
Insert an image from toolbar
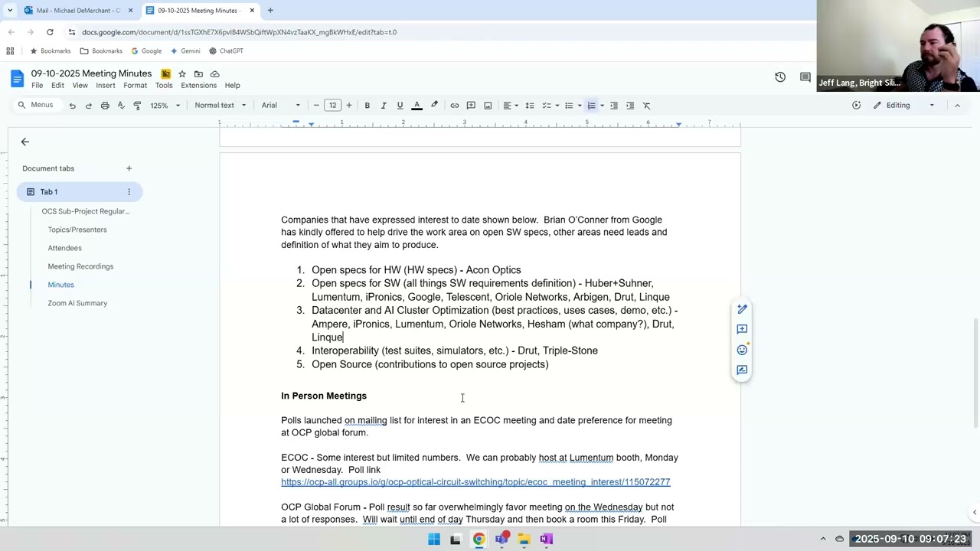(488, 106)
